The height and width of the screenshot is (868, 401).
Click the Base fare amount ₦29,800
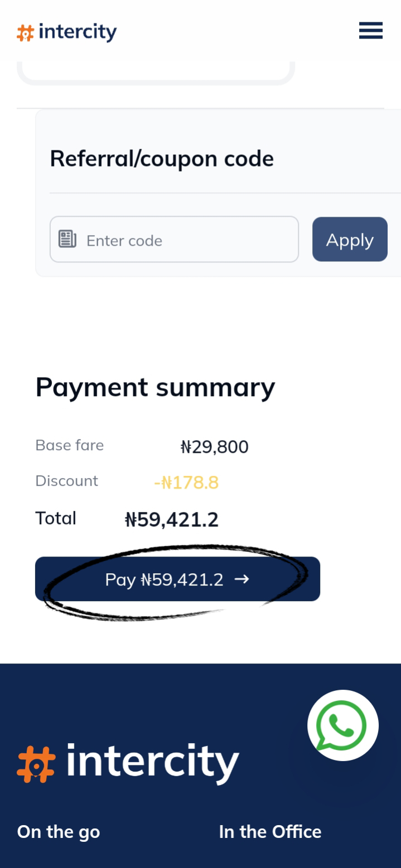pyautogui.click(x=214, y=447)
